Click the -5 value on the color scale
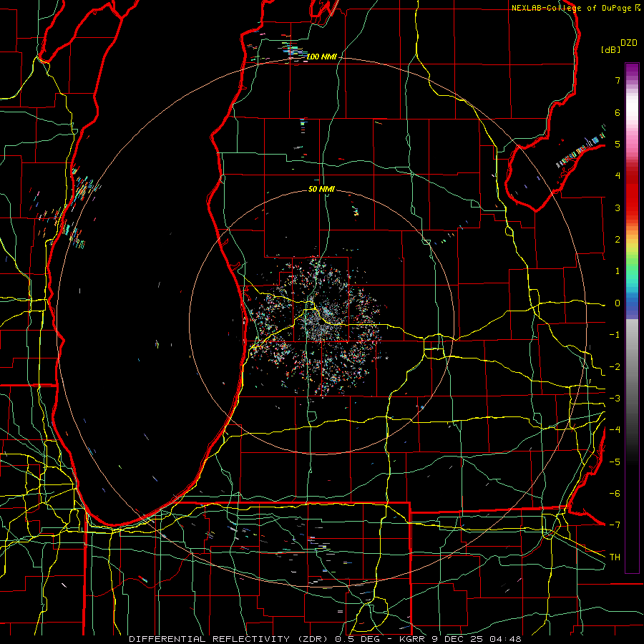This screenshot has height=644, width=644. (x=615, y=462)
